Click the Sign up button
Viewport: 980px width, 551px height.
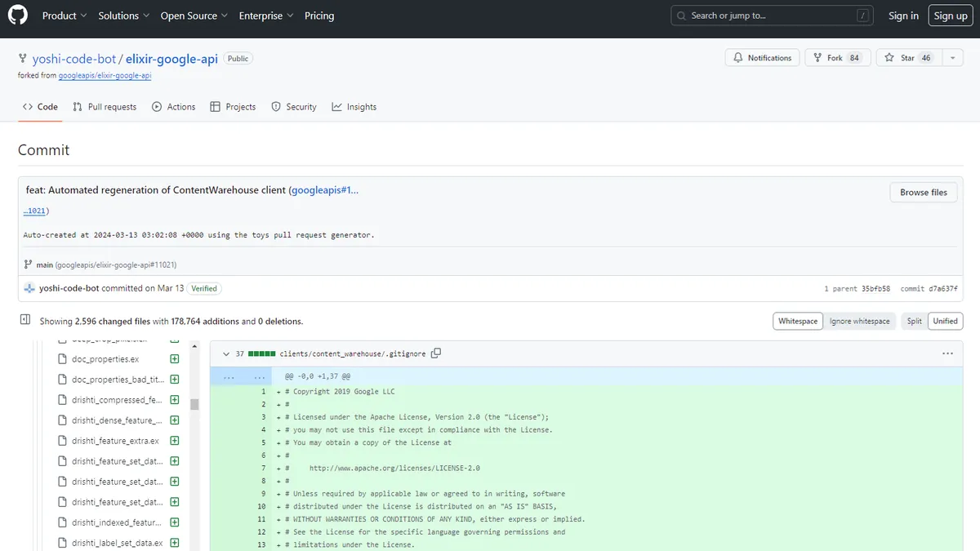(951, 16)
